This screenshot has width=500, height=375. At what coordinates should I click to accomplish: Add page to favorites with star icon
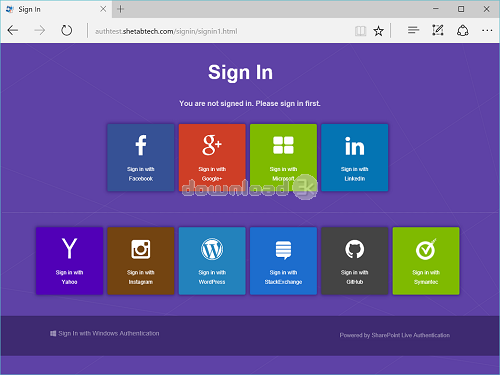[x=378, y=31]
